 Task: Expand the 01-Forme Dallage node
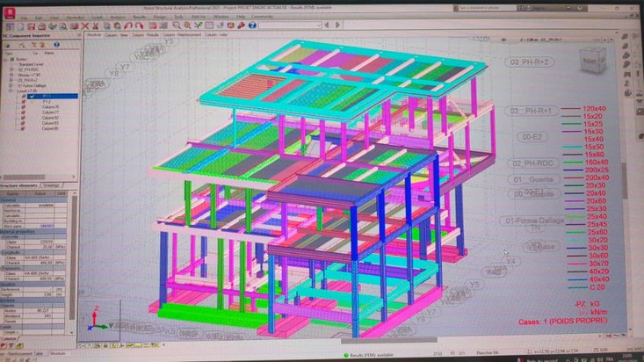point(11,86)
